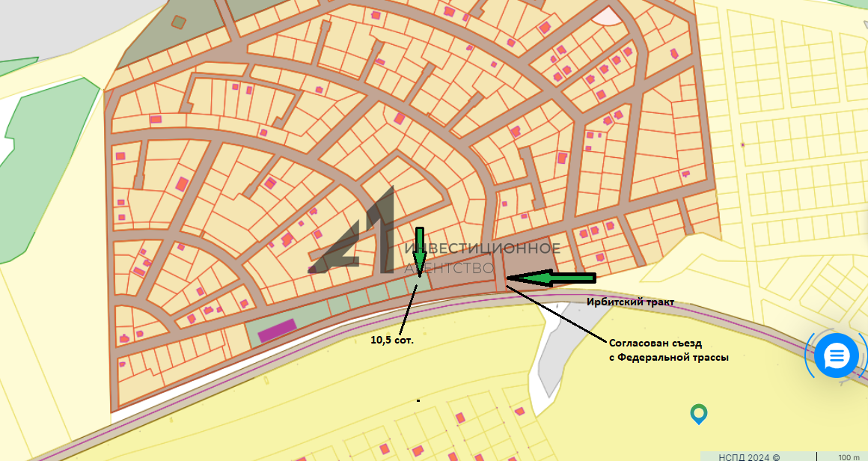868x461 pixels.
Task: Click the 'с Федеральной трассы' annotation line
Action: (x=668, y=358)
